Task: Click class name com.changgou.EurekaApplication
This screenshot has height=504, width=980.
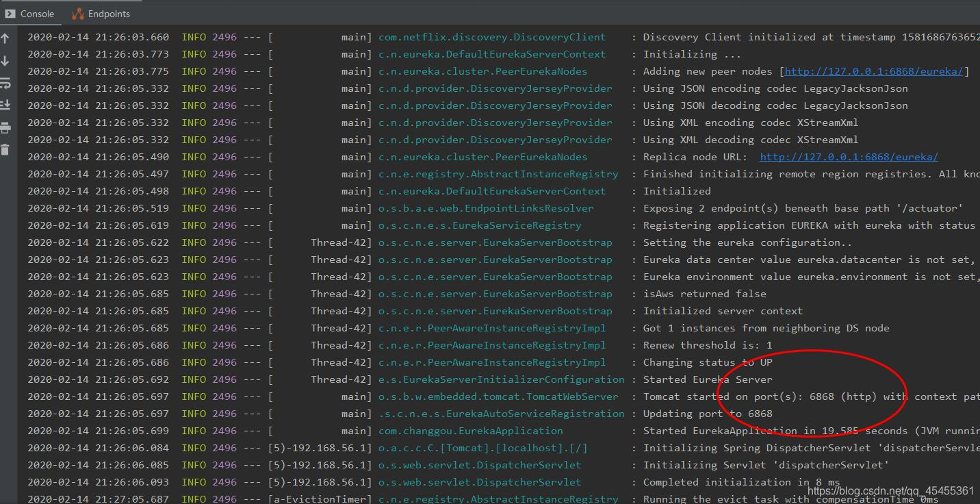Action: point(471,431)
